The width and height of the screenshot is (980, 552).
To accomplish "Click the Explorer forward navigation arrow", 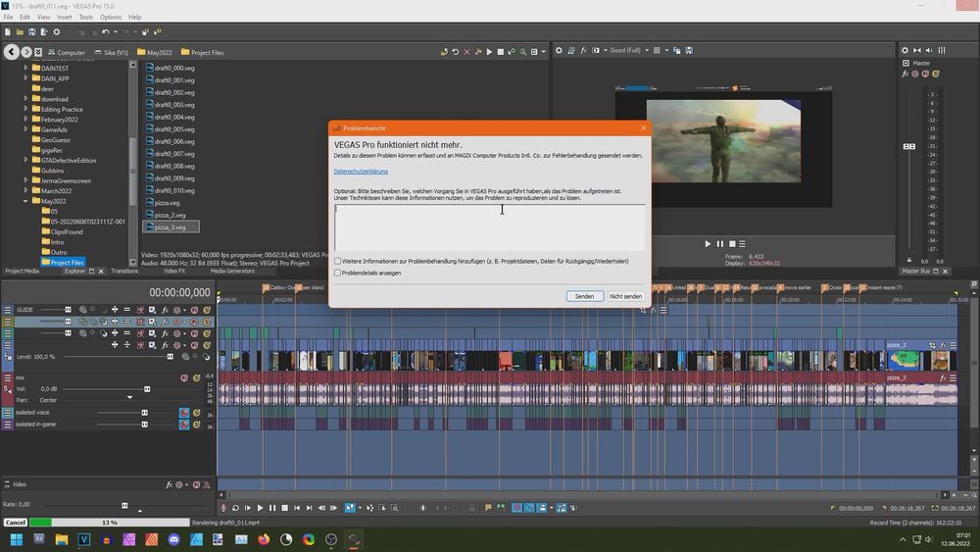I will point(26,52).
